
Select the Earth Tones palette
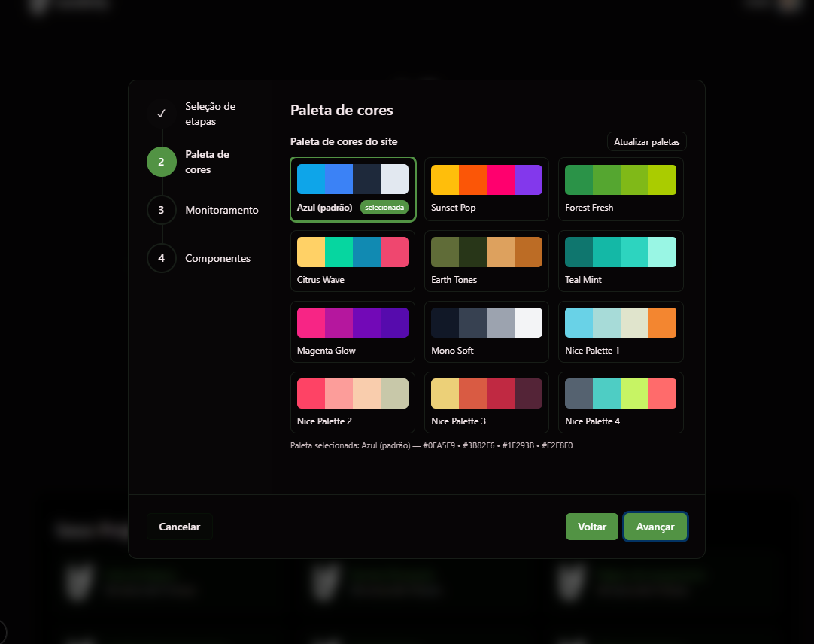(487, 261)
